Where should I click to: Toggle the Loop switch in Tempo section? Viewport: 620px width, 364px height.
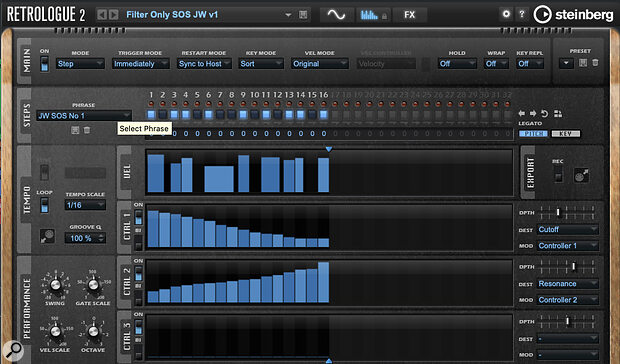[x=44, y=205]
